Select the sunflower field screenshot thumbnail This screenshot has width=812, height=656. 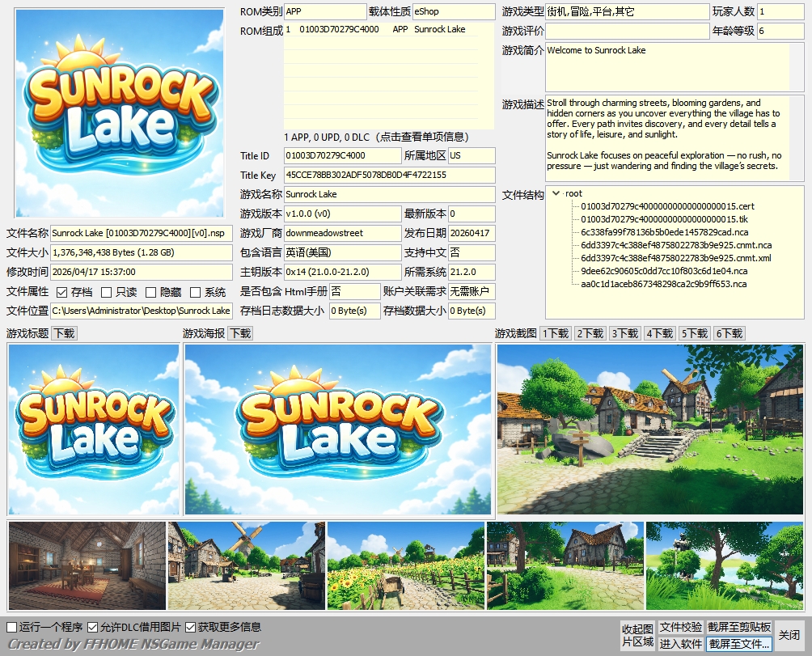(x=405, y=565)
